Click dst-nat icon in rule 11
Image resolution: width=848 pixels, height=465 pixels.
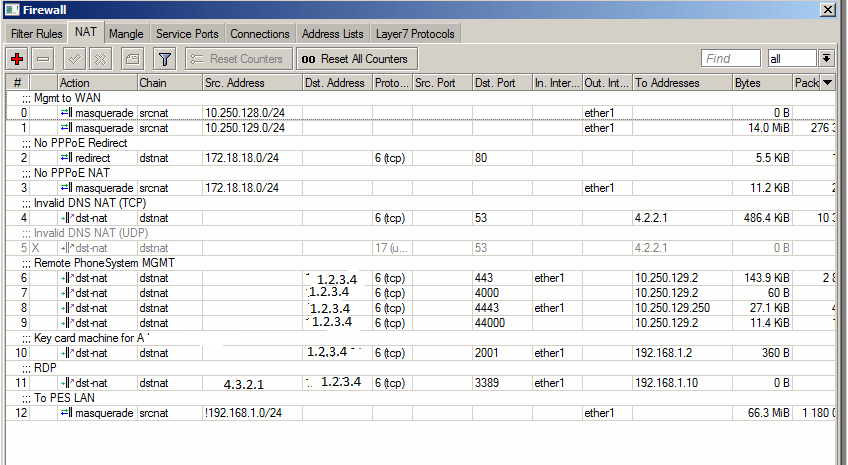67,383
